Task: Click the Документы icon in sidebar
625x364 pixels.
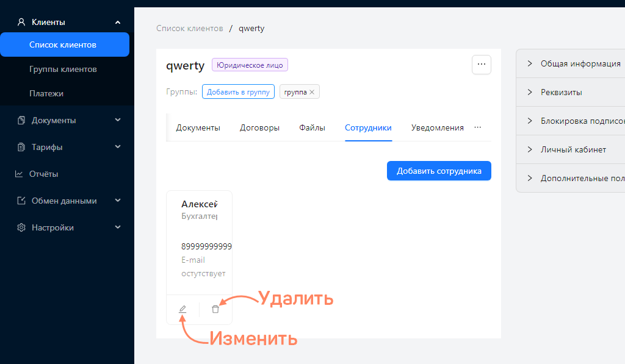Action: (21, 120)
